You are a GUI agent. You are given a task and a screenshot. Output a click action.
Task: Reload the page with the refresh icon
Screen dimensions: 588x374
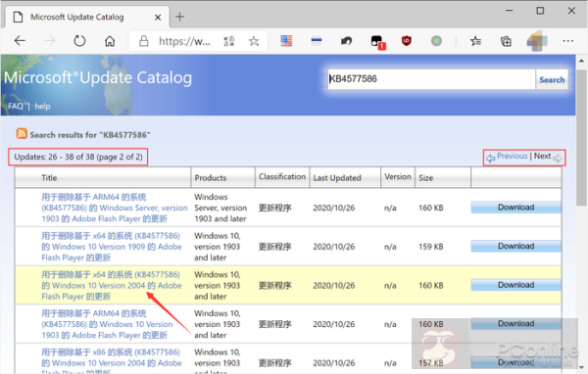[x=79, y=40]
